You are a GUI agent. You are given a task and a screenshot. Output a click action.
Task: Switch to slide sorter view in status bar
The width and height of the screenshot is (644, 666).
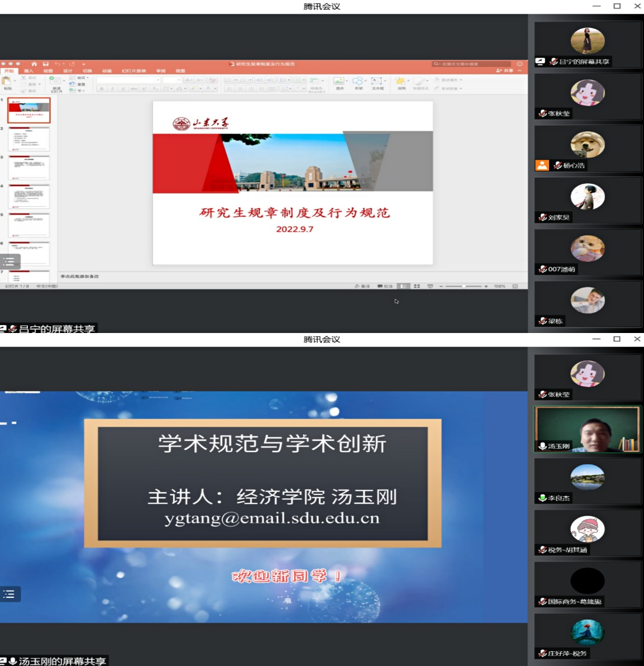coord(417,286)
